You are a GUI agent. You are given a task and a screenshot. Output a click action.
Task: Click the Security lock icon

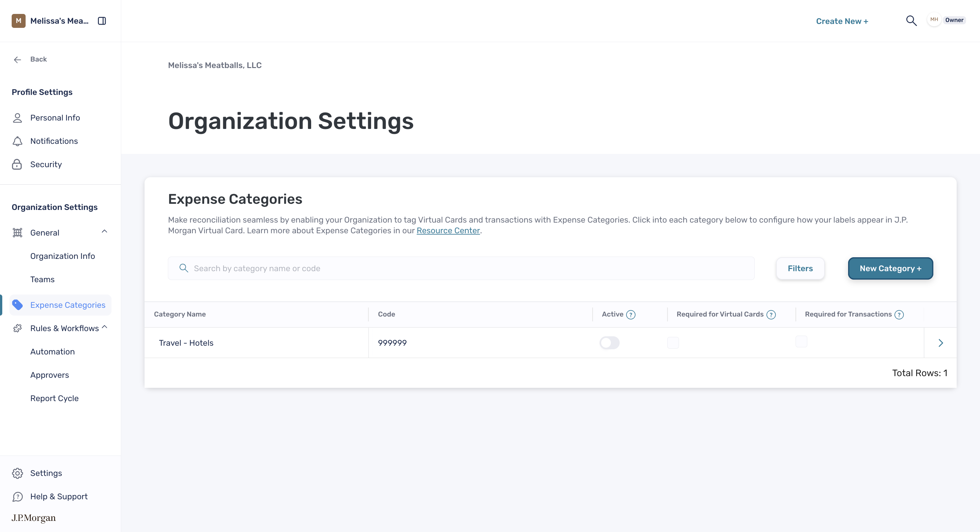coord(17,164)
